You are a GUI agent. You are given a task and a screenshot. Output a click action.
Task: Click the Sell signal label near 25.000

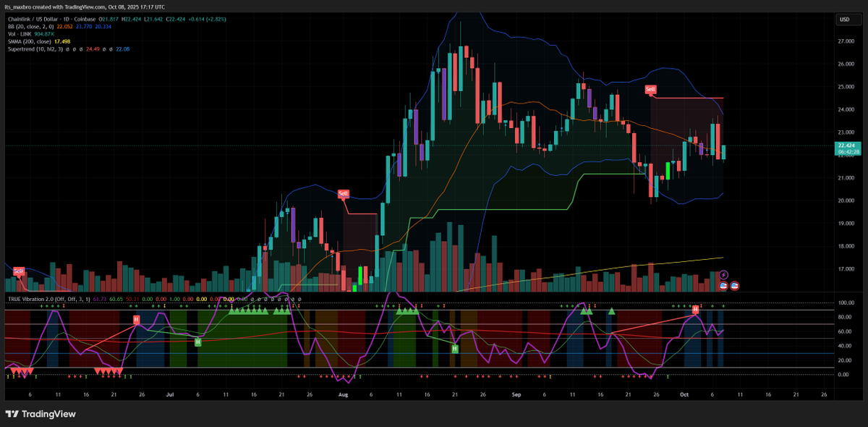[650, 89]
